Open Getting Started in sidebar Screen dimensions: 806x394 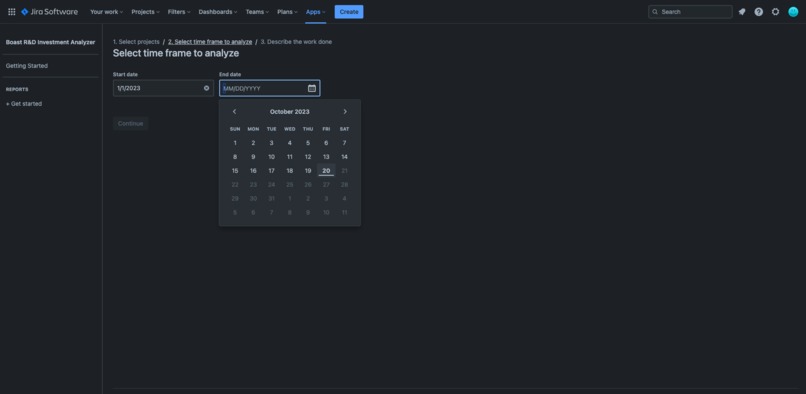pos(27,66)
